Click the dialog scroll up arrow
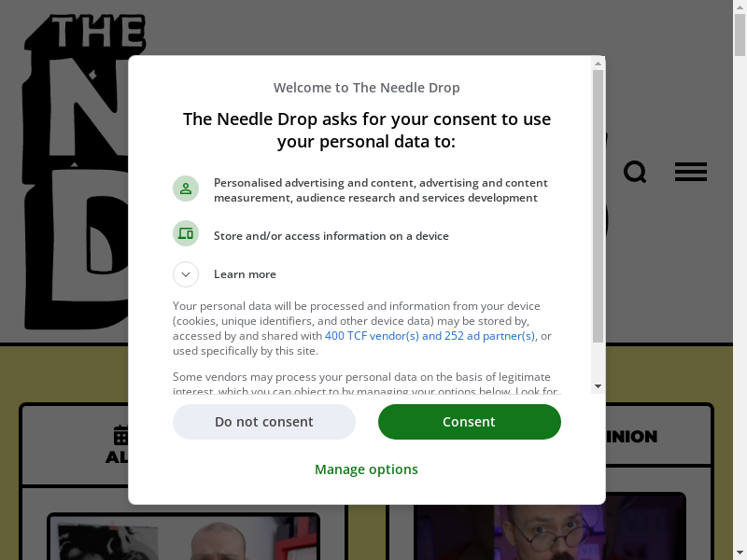The width and height of the screenshot is (747, 560). click(x=598, y=63)
